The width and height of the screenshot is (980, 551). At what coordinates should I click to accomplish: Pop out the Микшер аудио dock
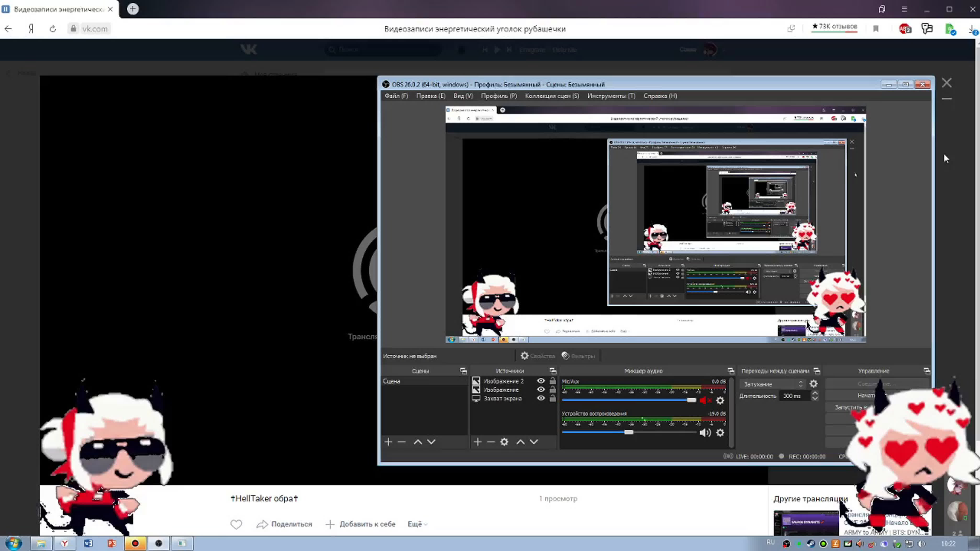[731, 371]
